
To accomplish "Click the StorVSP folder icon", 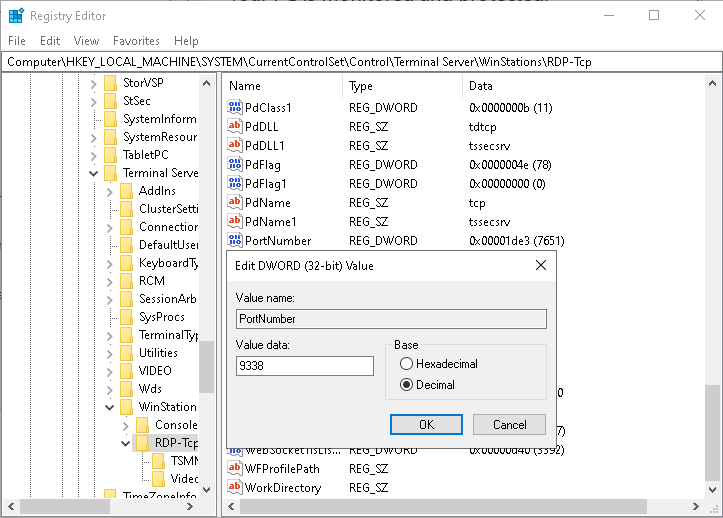I will (x=111, y=83).
